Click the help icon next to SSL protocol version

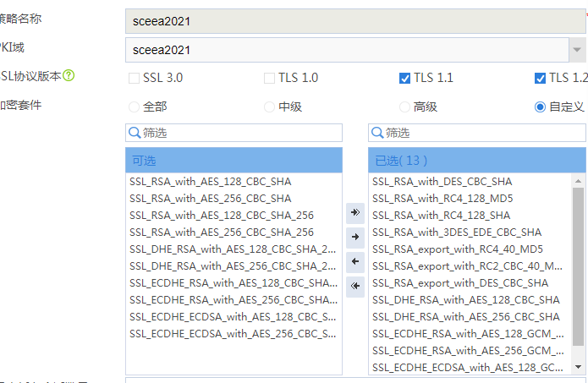69,76
